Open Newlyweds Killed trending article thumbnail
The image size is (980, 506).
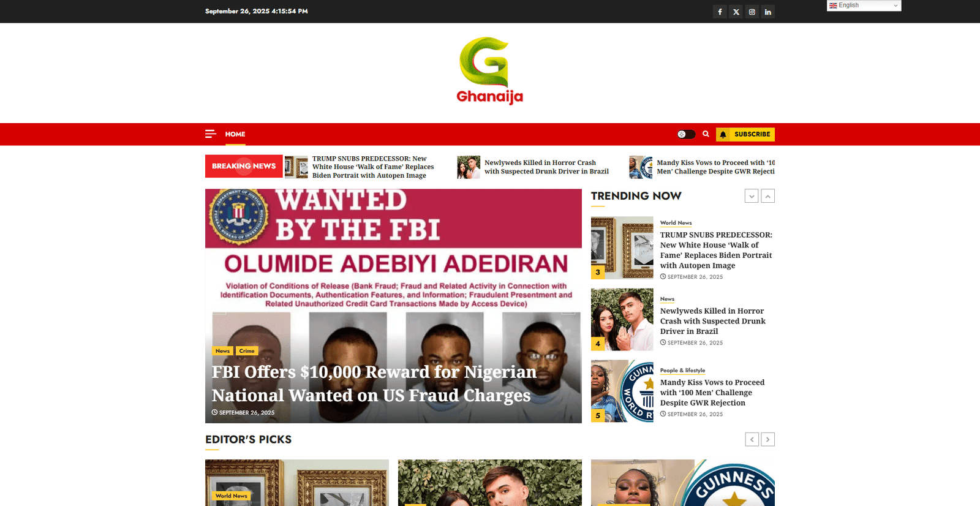[x=622, y=319]
